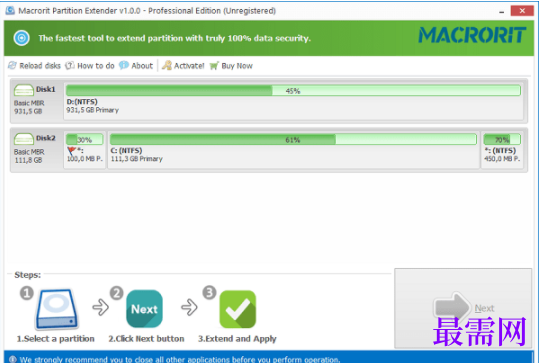545x363 pixels.
Task: Click the 45% usage bar of D:
Action: (293, 91)
